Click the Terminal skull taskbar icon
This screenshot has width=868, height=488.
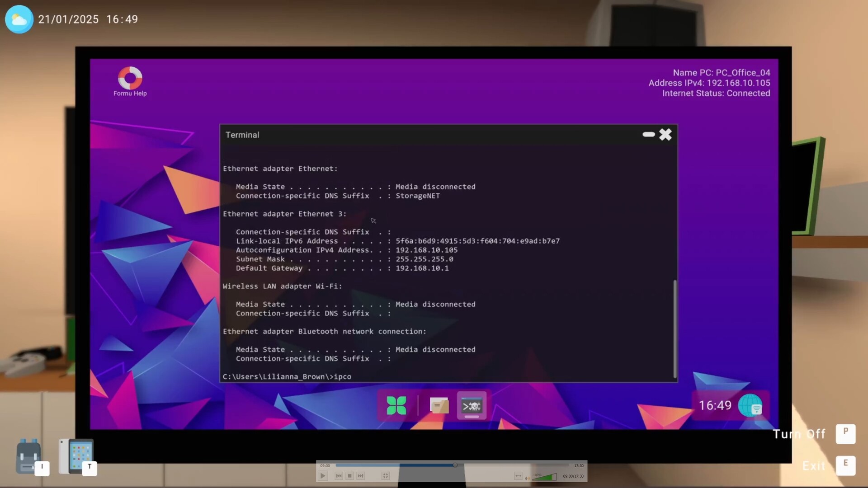click(472, 405)
